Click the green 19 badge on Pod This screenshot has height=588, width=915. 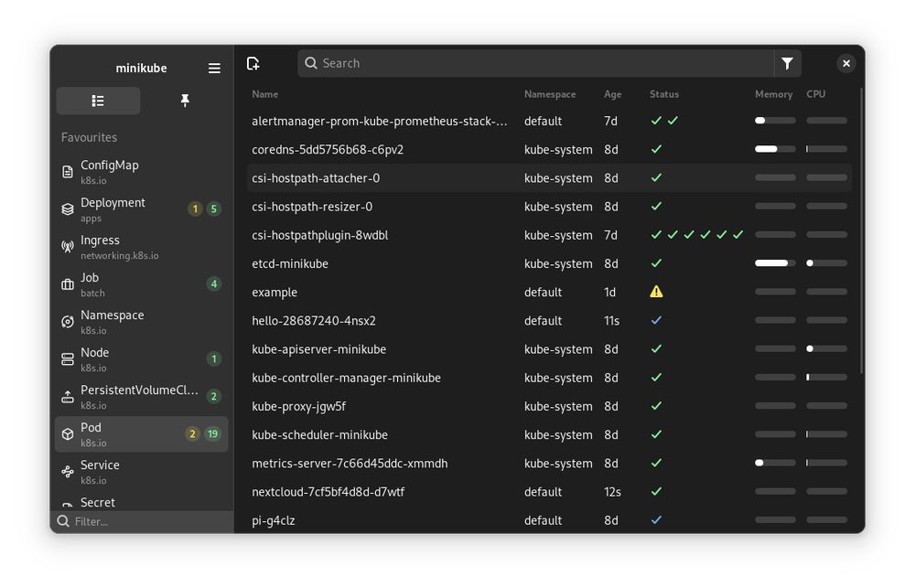click(x=212, y=434)
